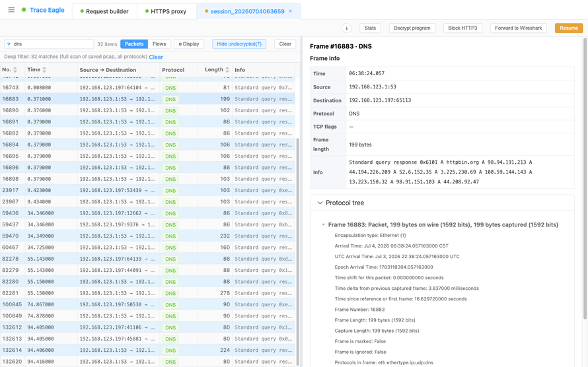Click Frame length 199 bytes value
This screenshot has width=588, height=367.
point(360,145)
